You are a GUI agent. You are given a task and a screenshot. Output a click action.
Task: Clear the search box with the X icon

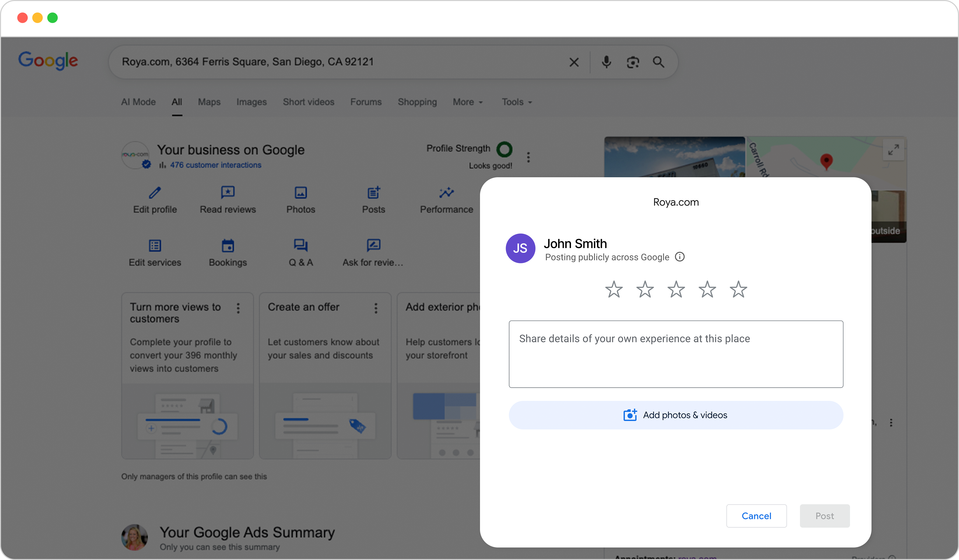(x=574, y=62)
